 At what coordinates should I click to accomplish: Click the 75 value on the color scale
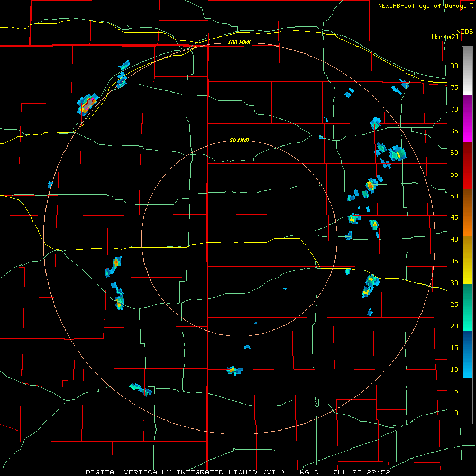click(x=454, y=87)
